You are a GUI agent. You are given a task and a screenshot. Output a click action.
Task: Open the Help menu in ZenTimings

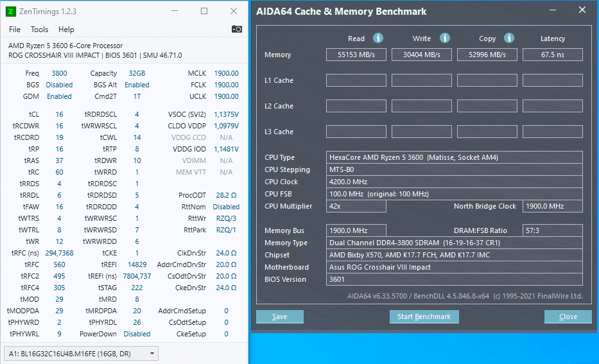[66, 30]
